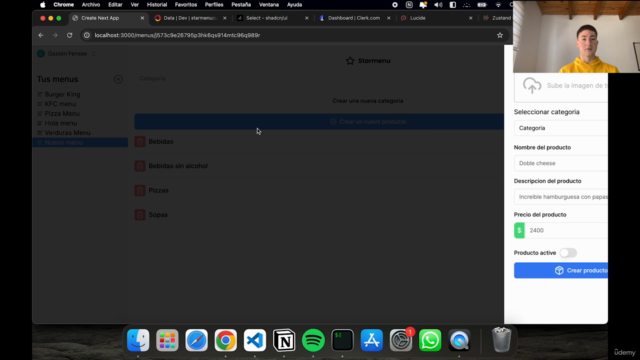Viewport: 640px width, 360px height.
Task: Open the KFC menu item
Action: coord(60,104)
